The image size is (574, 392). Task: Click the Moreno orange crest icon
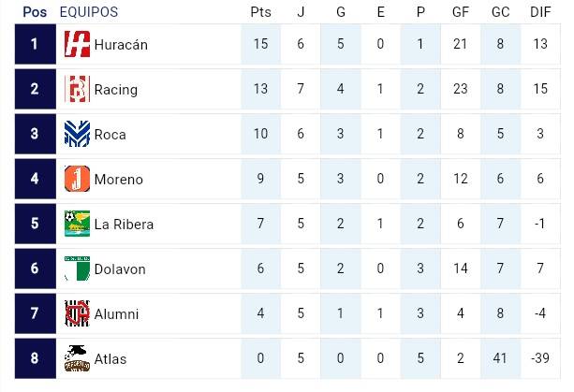77,180
